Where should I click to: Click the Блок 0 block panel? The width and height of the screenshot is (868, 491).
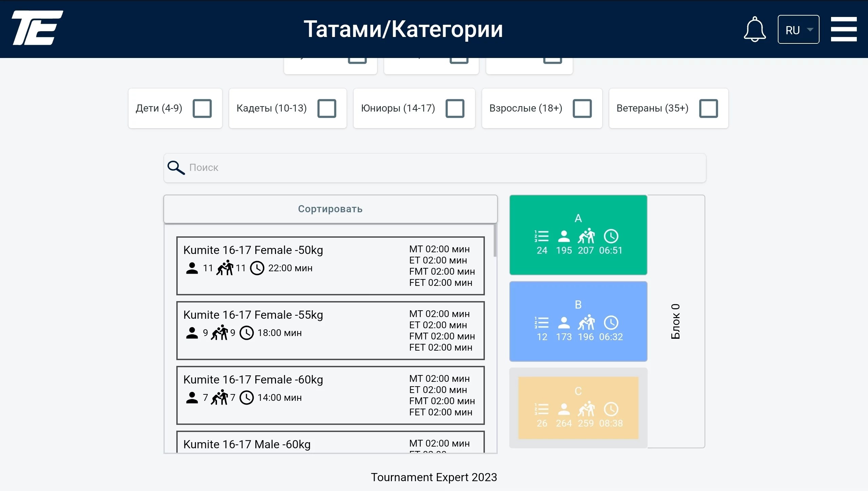(676, 321)
